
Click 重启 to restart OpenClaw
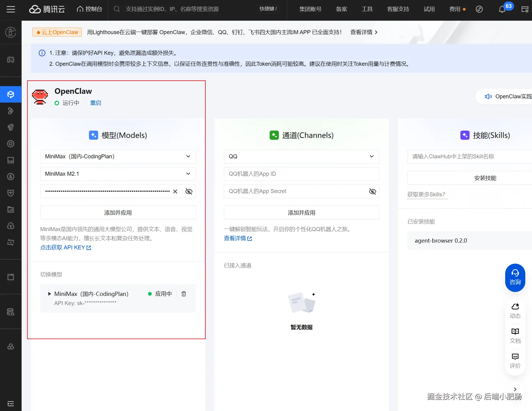(x=96, y=103)
